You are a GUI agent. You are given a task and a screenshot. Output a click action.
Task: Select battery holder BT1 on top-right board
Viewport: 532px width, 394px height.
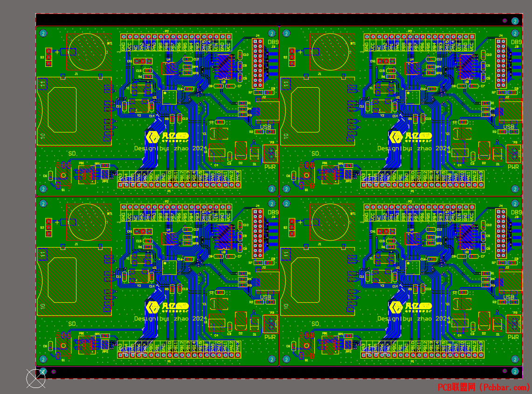coord(332,52)
